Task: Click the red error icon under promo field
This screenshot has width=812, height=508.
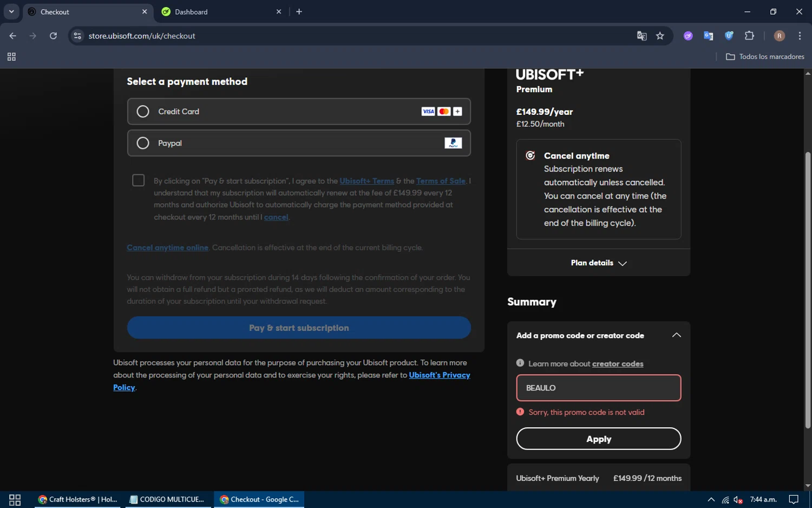Action: (520, 412)
